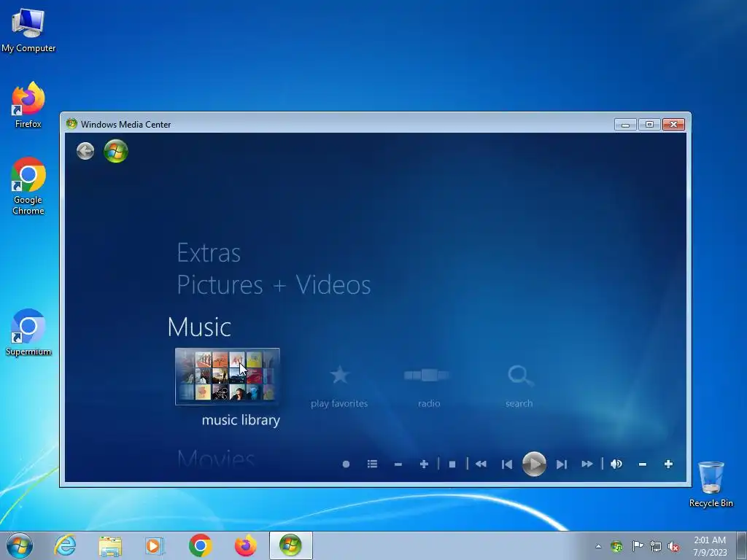Viewport: 747px width, 560px height.
Task: Maximize the Windows Media Center window
Action: [x=649, y=125]
